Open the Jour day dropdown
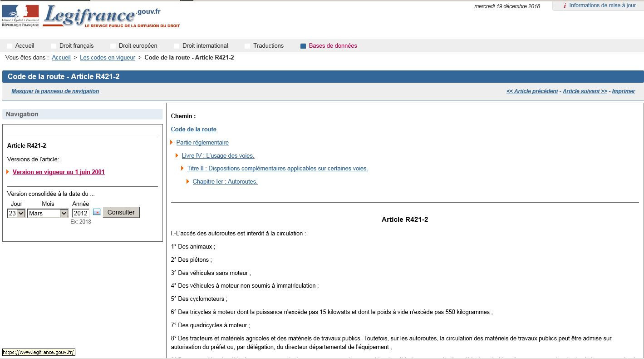644x359 pixels. click(16, 213)
